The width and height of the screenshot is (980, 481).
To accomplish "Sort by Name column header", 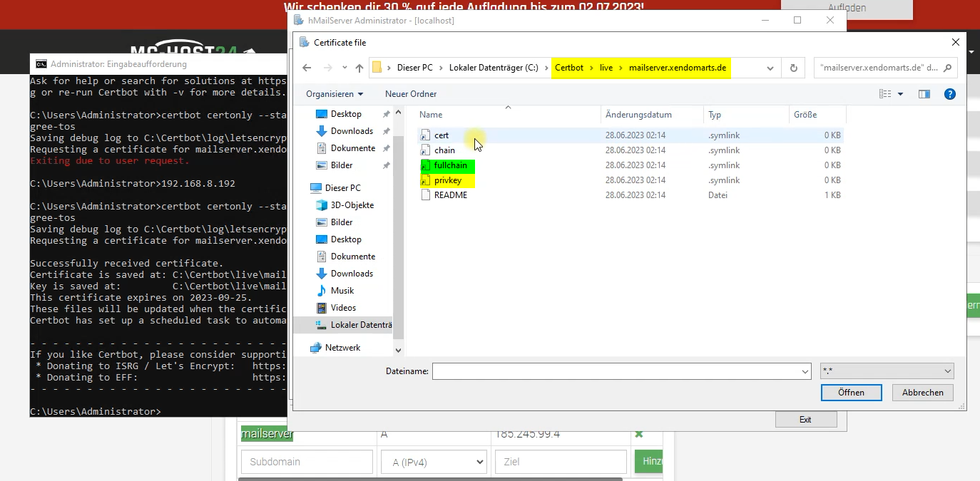I will (x=508, y=115).
